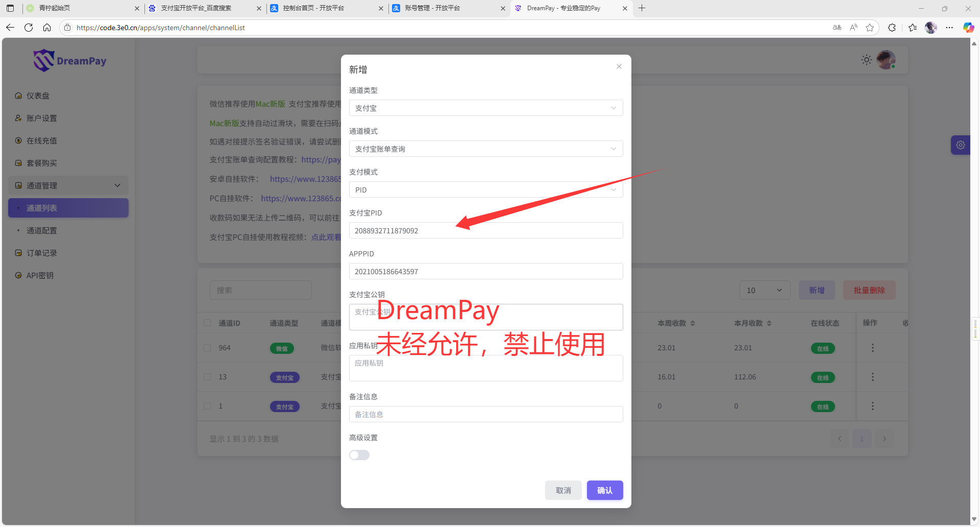Click the DreamPay logo
Screen dimensions: 980x527
70,61
